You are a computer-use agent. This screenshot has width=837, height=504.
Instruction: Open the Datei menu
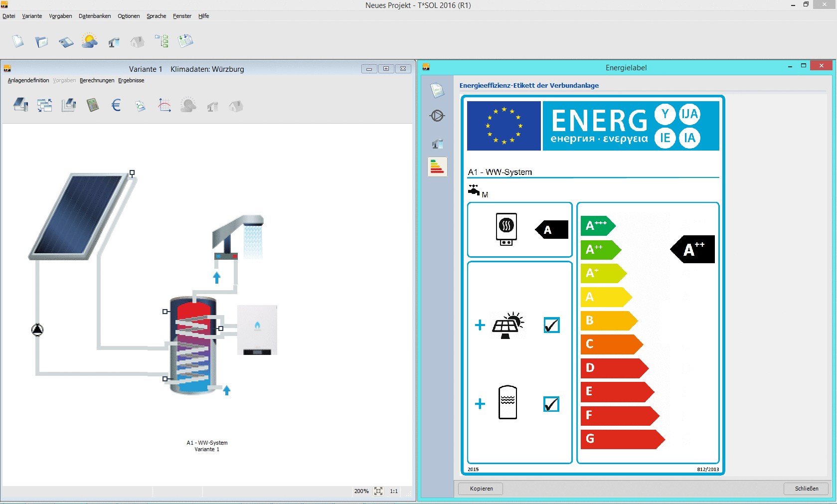tap(8, 16)
